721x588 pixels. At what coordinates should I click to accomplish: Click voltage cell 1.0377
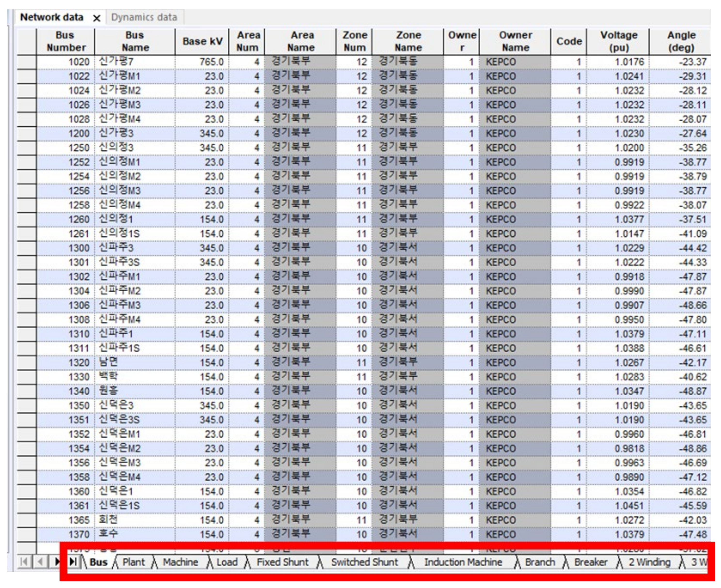click(618, 219)
